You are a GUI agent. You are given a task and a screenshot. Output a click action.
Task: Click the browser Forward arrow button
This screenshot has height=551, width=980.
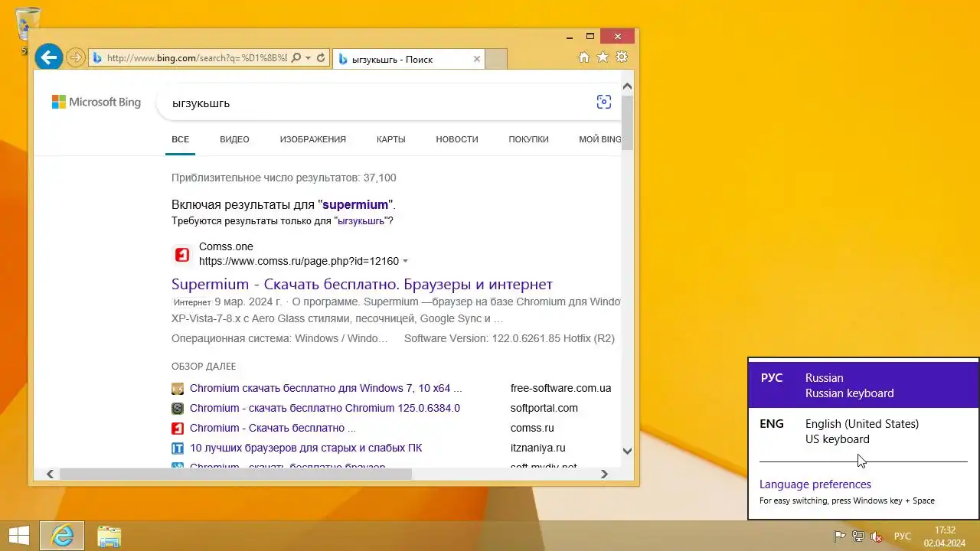coord(75,57)
